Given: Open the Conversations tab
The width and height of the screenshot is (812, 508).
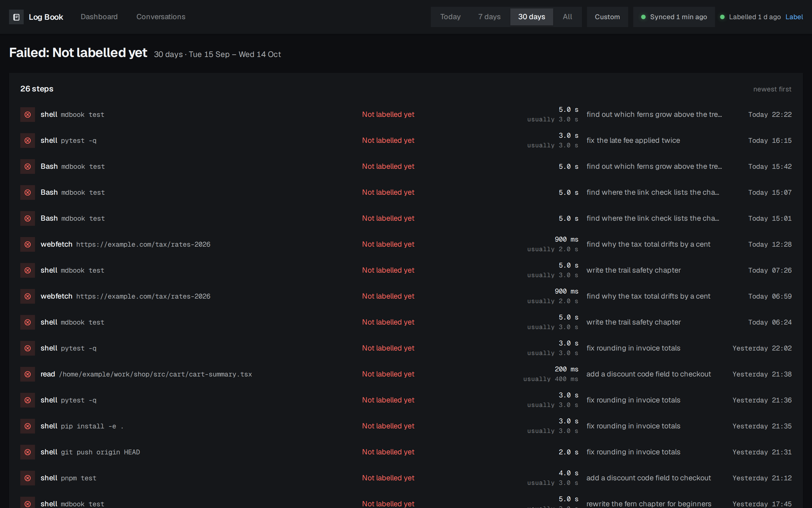Looking at the screenshot, I should pos(161,17).
